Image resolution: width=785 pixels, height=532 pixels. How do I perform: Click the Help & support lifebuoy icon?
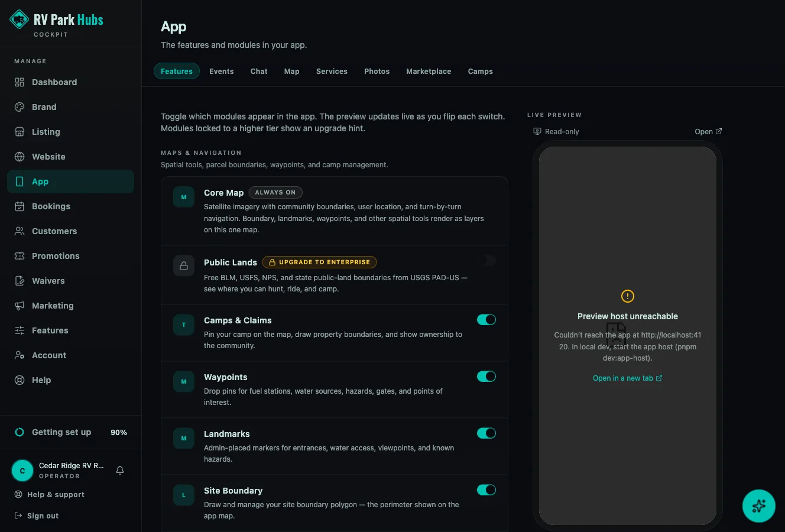(x=18, y=494)
